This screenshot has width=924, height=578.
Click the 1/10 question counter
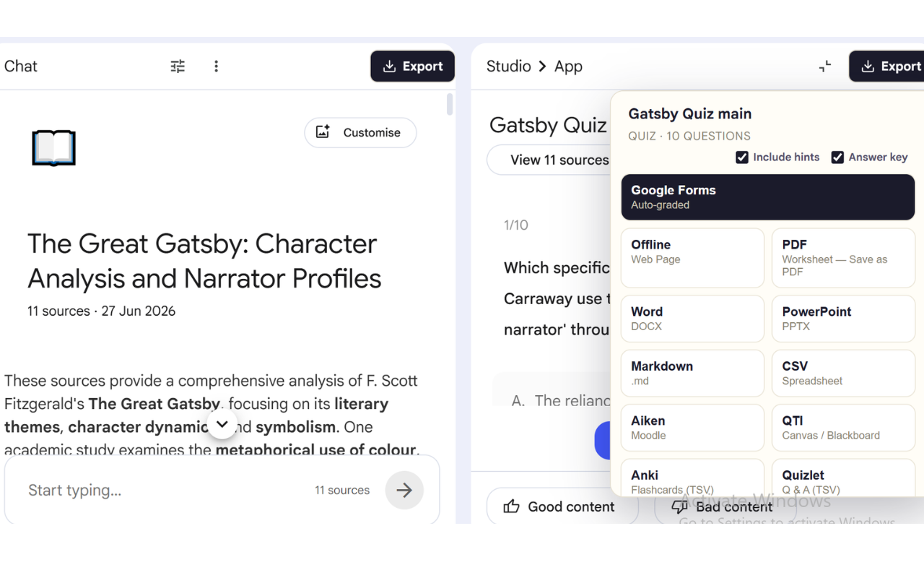tap(516, 225)
